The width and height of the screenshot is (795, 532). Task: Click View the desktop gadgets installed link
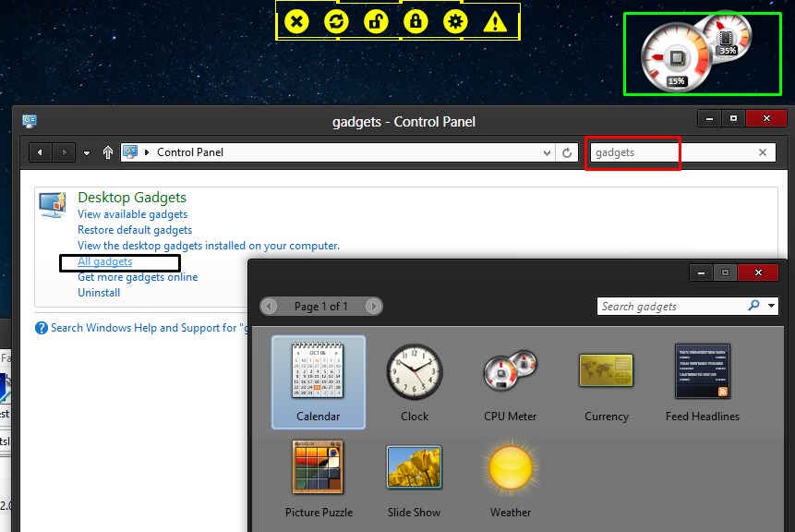tap(209, 246)
